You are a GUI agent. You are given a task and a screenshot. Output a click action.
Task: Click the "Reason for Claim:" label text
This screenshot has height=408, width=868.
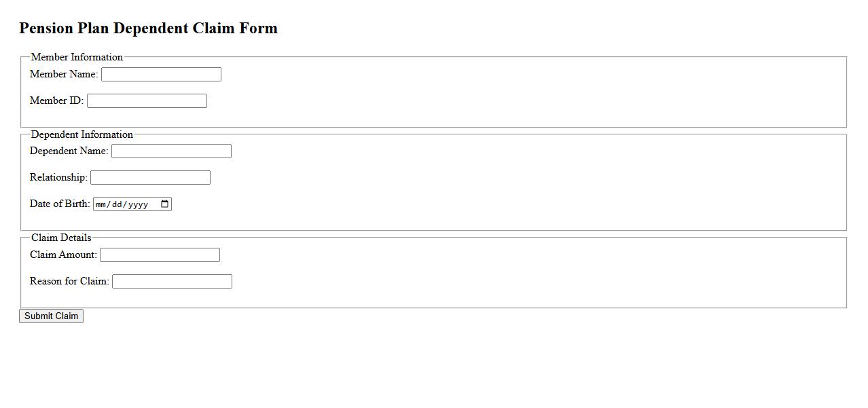(x=69, y=281)
